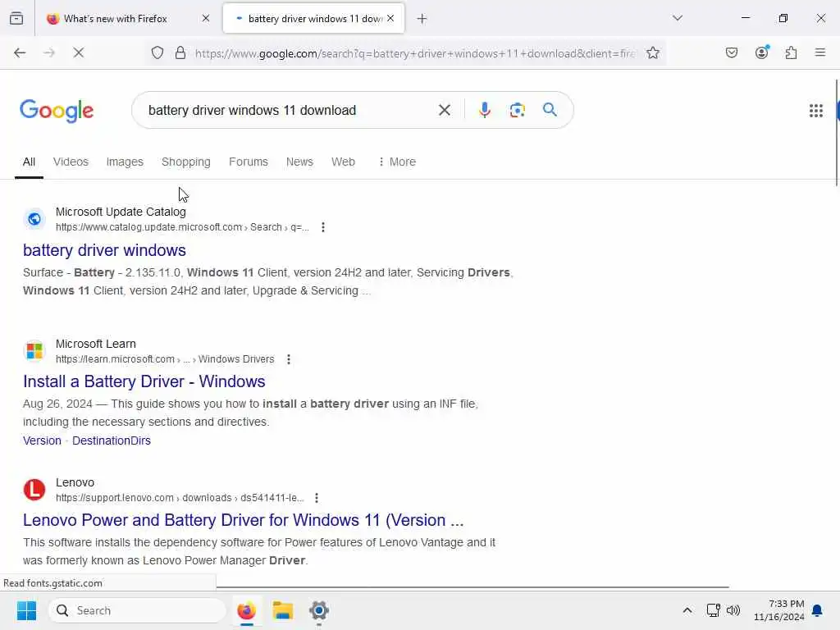Open Firefox View tab list icon
Image resolution: width=840 pixels, height=630 pixels.
click(x=16, y=19)
